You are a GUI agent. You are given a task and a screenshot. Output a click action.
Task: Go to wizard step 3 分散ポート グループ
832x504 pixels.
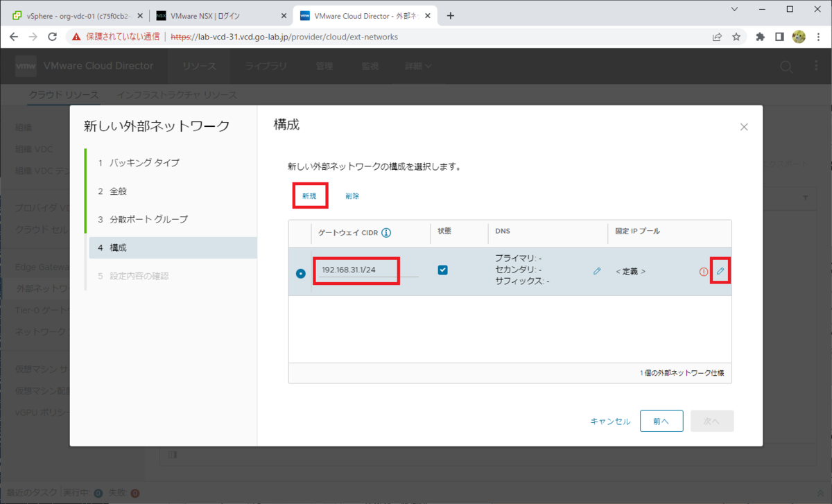click(x=173, y=220)
